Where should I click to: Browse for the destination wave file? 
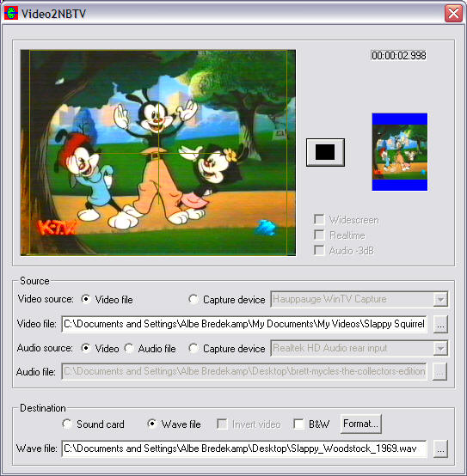(x=440, y=449)
